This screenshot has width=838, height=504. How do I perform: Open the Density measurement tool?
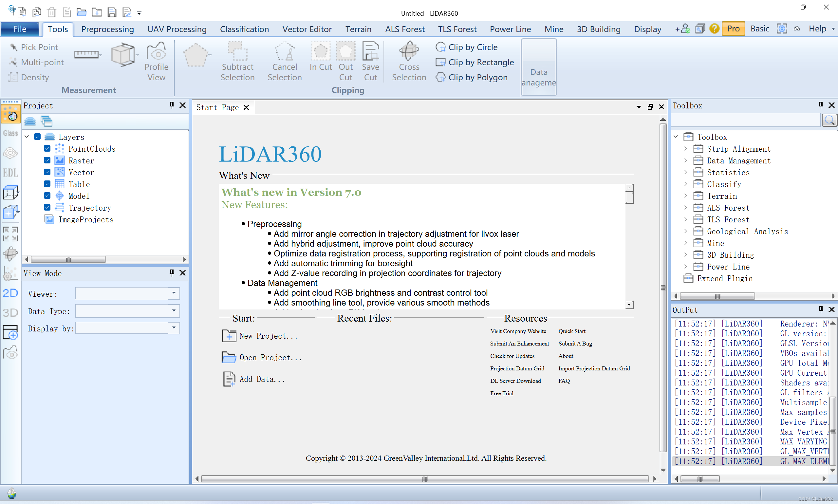click(29, 77)
